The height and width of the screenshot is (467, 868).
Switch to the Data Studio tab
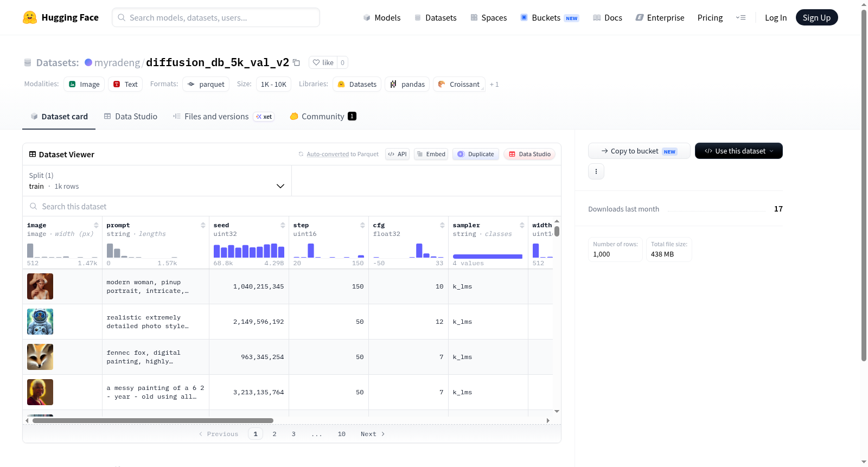(130, 116)
